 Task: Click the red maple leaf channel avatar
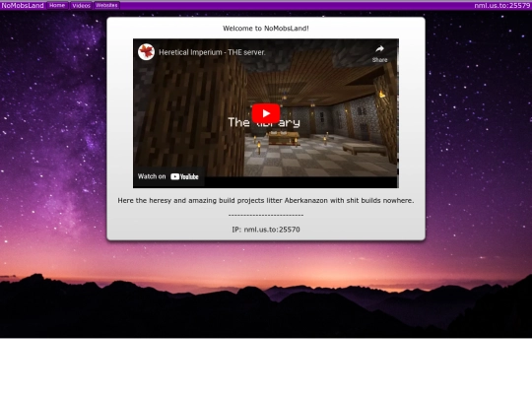click(x=146, y=52)
